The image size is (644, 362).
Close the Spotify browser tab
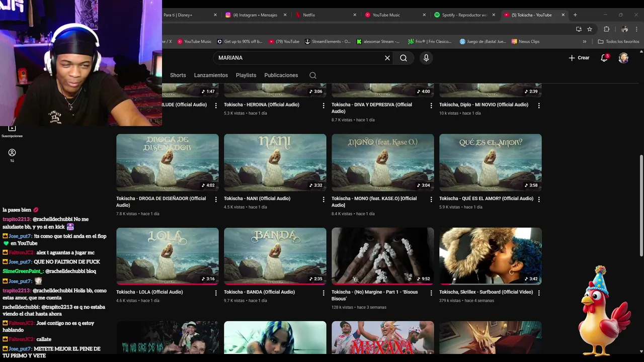tap(494, 15)
